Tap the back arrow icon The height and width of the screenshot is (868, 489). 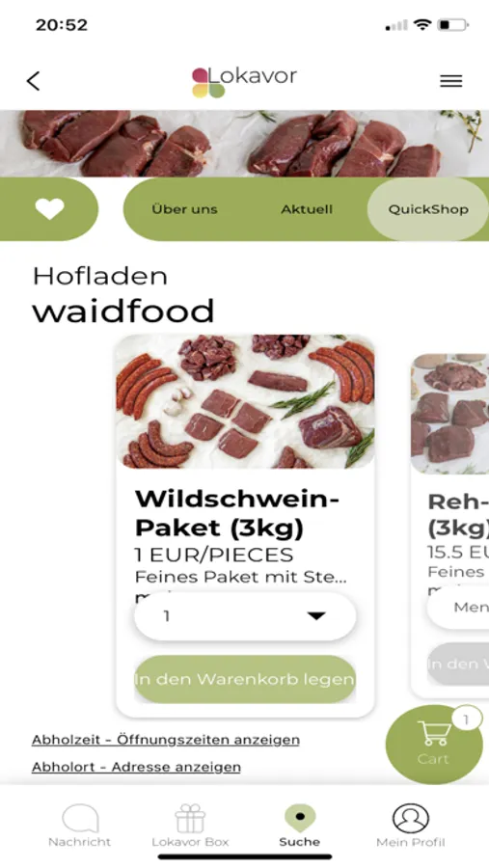click(33, 81)
